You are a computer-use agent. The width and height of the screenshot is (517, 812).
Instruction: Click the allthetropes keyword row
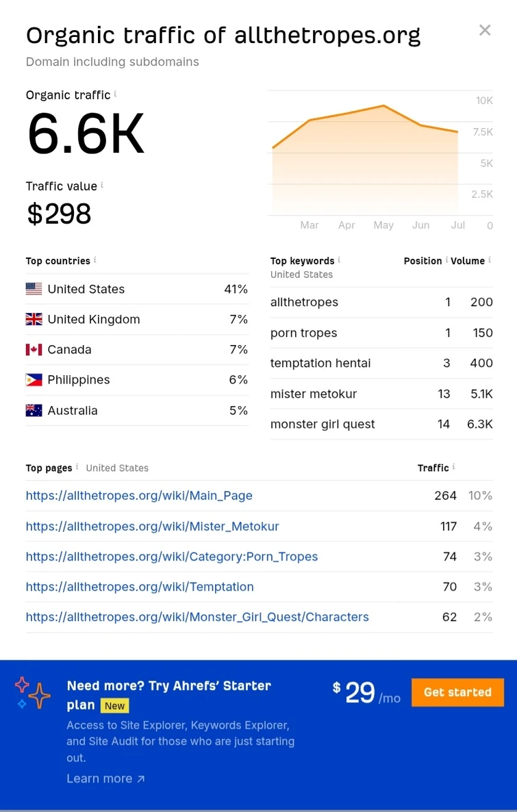(381, 302)
